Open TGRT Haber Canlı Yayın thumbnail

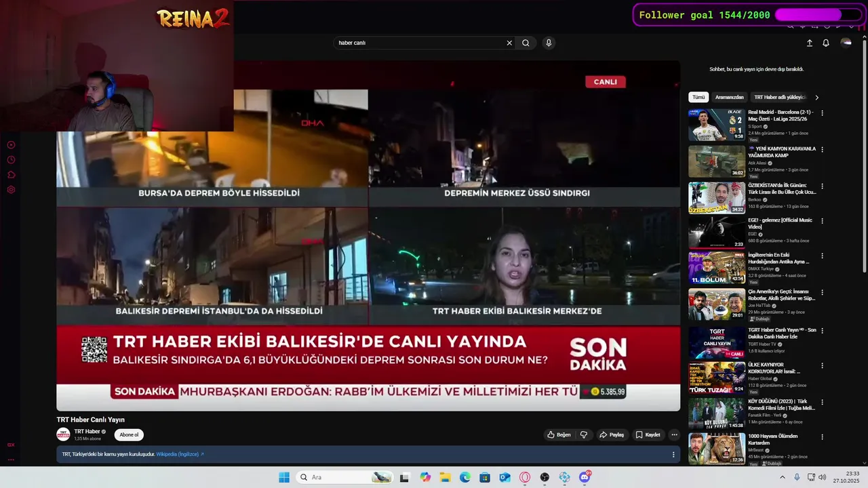717,343
